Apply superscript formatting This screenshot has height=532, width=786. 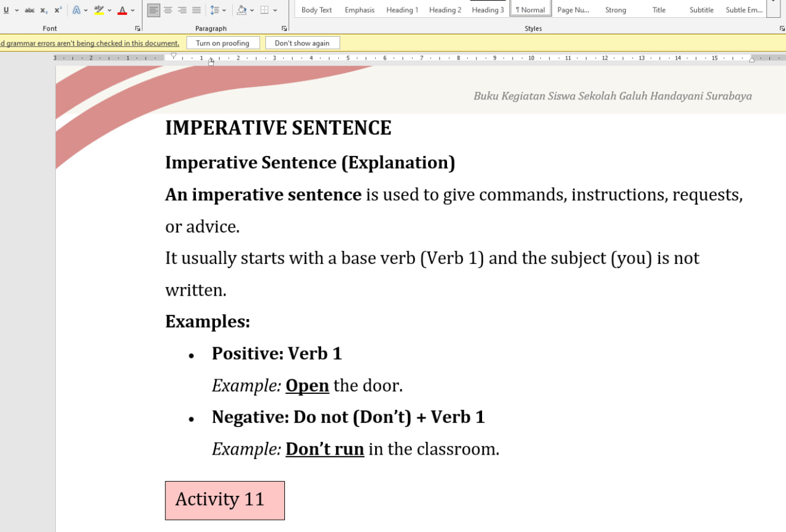(x=58, y=10)
